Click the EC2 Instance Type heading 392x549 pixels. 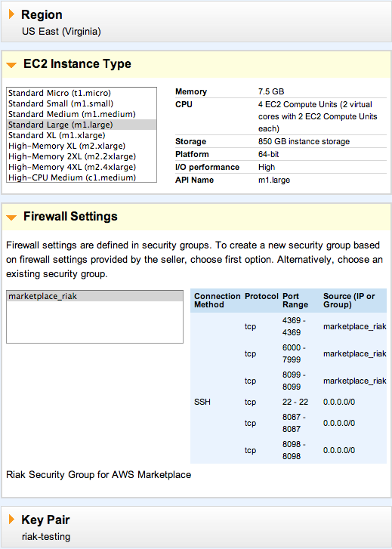[x=77, y=64]
